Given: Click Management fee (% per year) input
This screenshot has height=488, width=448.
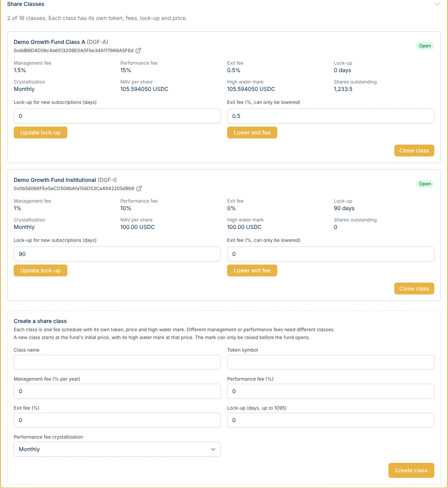Looking at the screenshot, I should tap(117, 391).
